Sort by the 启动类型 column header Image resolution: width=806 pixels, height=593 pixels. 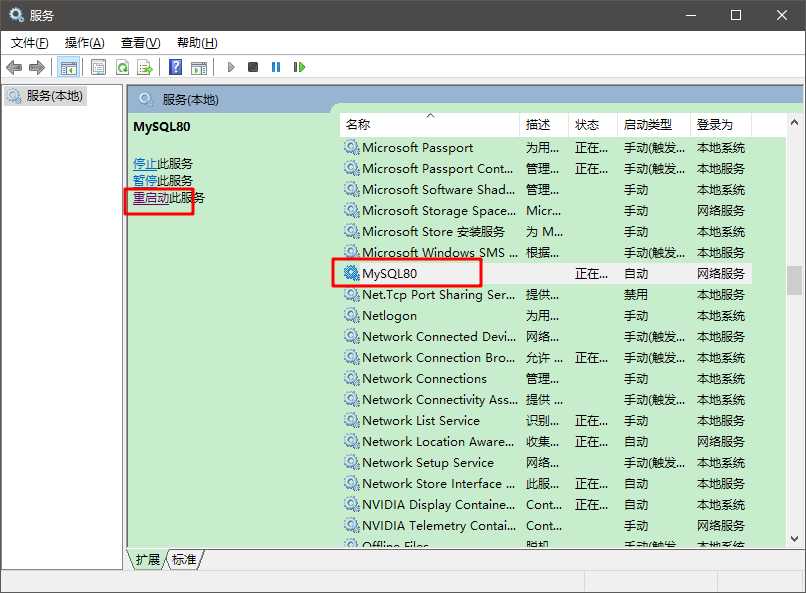pos(653,124)
